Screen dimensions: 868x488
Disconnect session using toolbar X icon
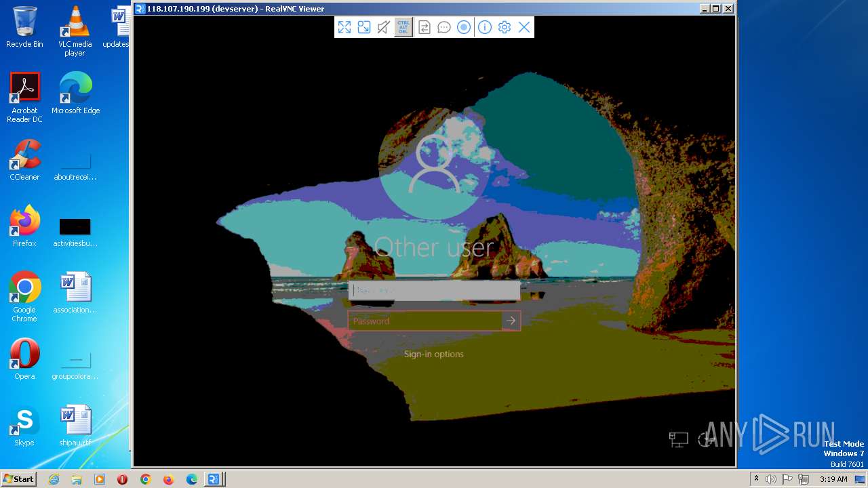click(x=524, y=27)
